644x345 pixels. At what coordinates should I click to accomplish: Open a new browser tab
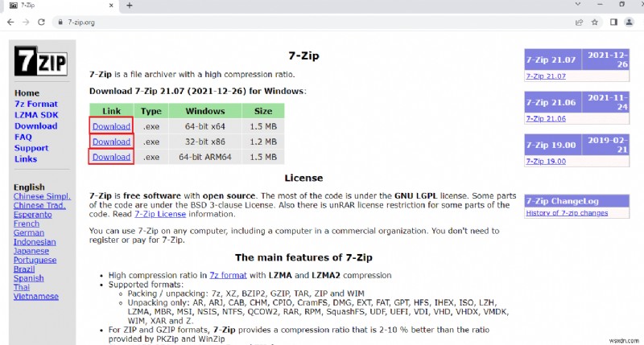[130, 6]
